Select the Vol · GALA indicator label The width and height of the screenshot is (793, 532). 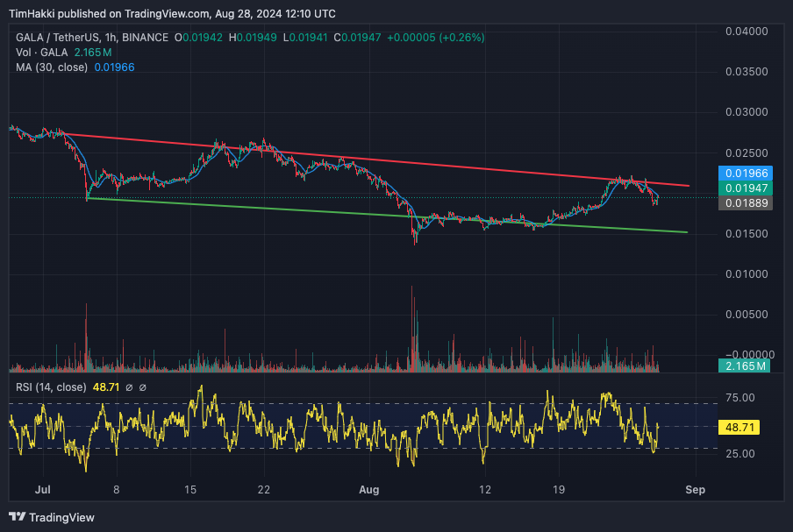(x=43, y=53)
